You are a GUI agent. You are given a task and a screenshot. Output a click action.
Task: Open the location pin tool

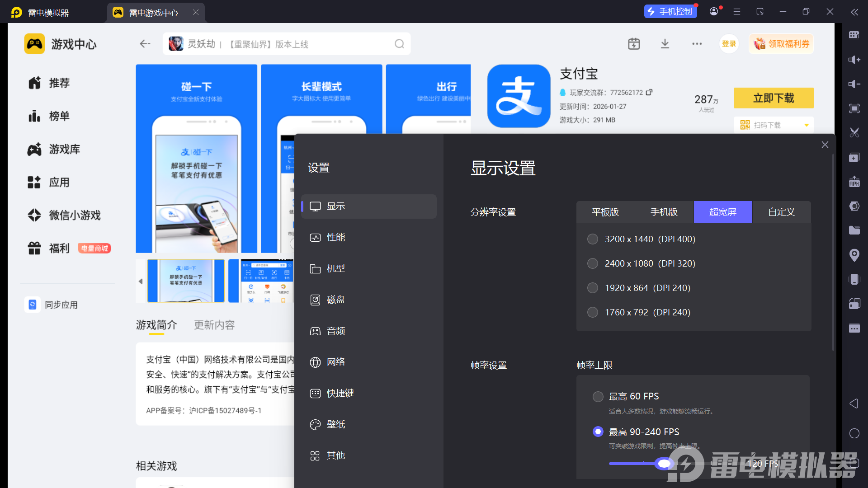[x=854, y=255]
